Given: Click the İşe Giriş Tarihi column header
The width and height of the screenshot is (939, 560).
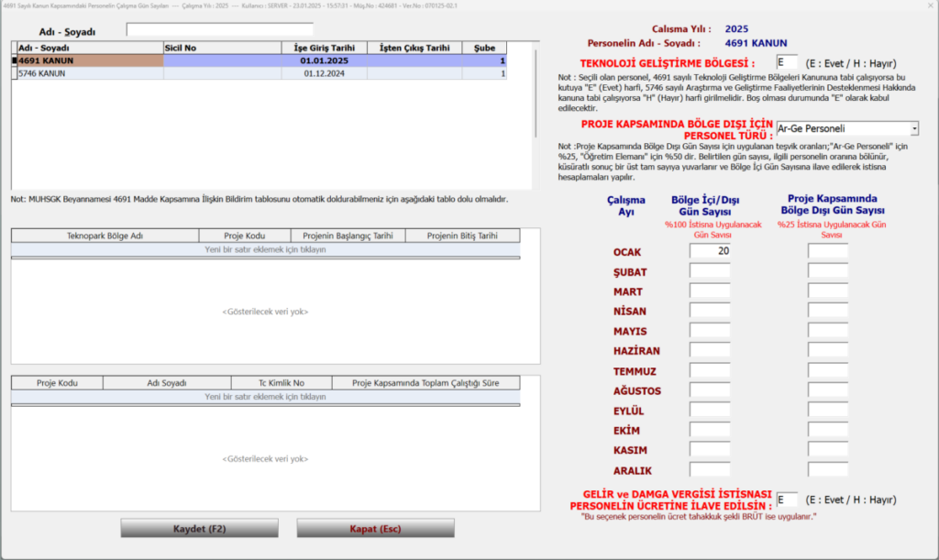Looking at the screenshot, I should pos(324,48).
